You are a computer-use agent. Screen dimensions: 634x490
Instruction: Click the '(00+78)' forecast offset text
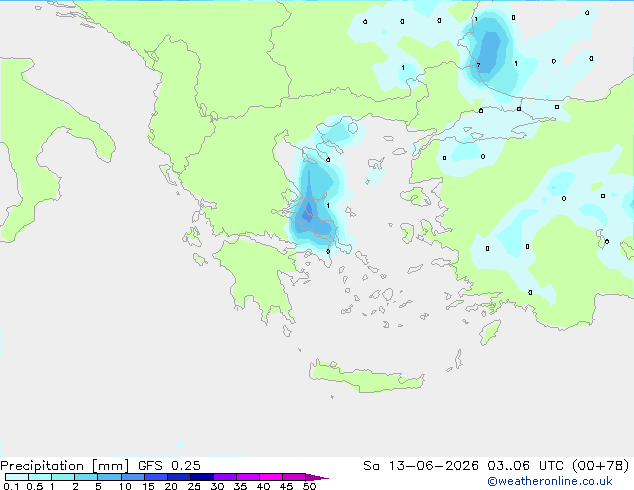click(600, 466)
